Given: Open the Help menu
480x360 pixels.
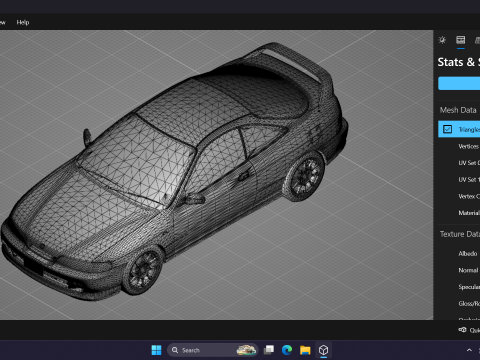Looking at the screenshot, I should [x=23, y=22].
